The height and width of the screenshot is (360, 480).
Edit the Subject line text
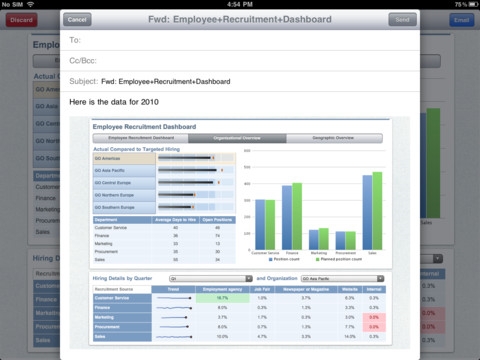coord(166,81)
